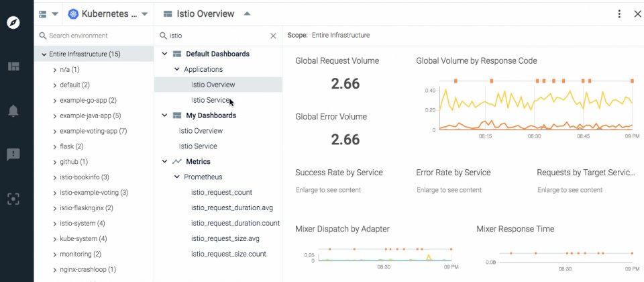Click the magnifier icon in environment search
Image resolution: width=644 pixels, height=282 pixels.
(x=43, y=36)
